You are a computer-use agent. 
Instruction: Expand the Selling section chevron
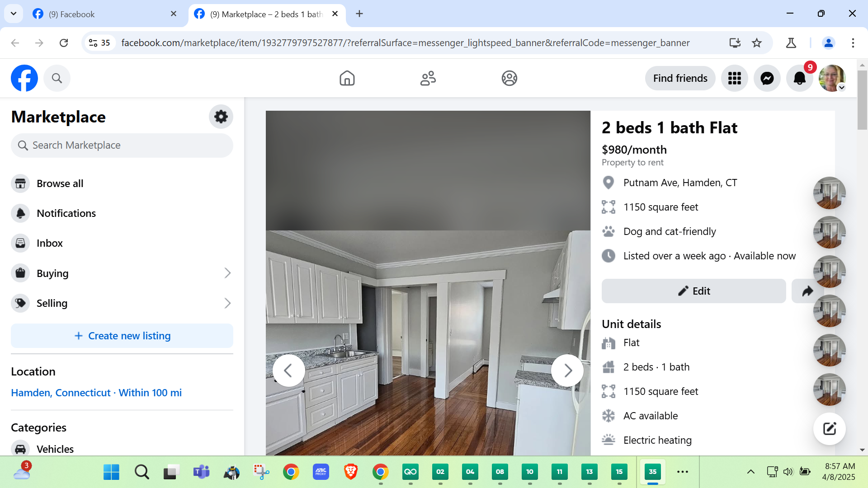coord(227,303)
